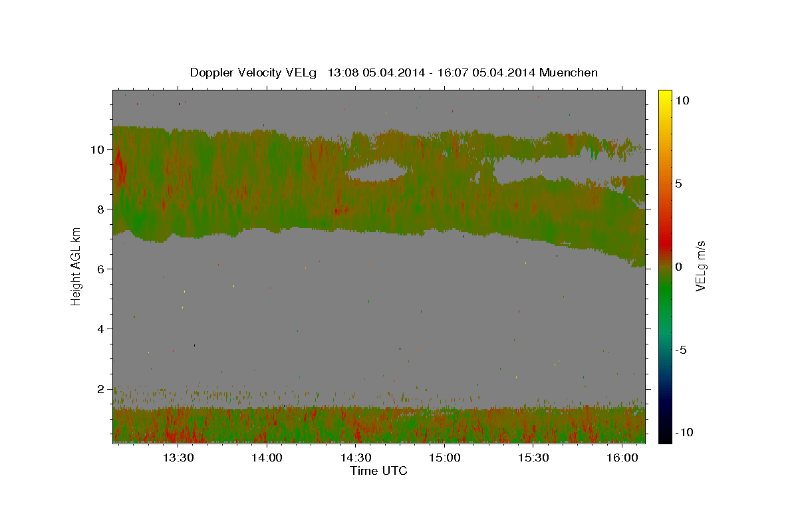Click the 'Time UTC' axis label
Image resolution: width=798 pixels, height=532 pixels.
click(378, 471)
